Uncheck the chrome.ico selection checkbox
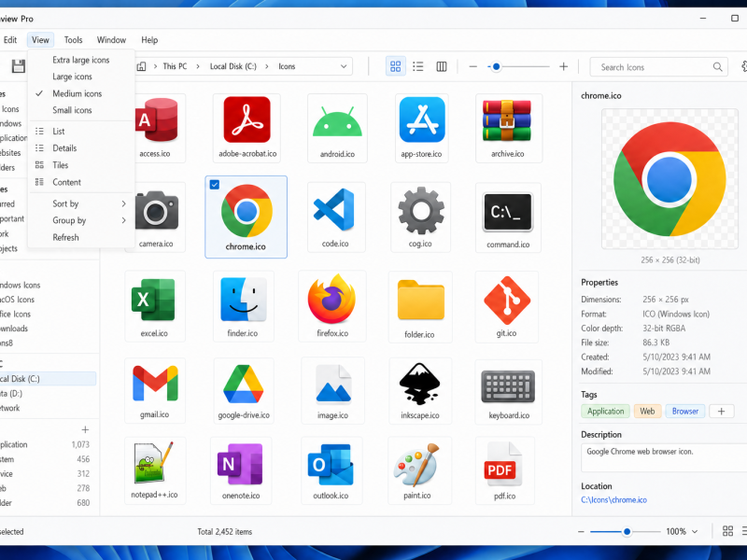This screenshot has width=747, height=560. (x=215, y=185)
